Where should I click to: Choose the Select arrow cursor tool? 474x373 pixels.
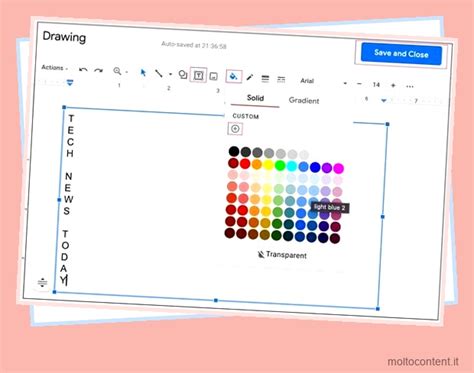[143, 72]
